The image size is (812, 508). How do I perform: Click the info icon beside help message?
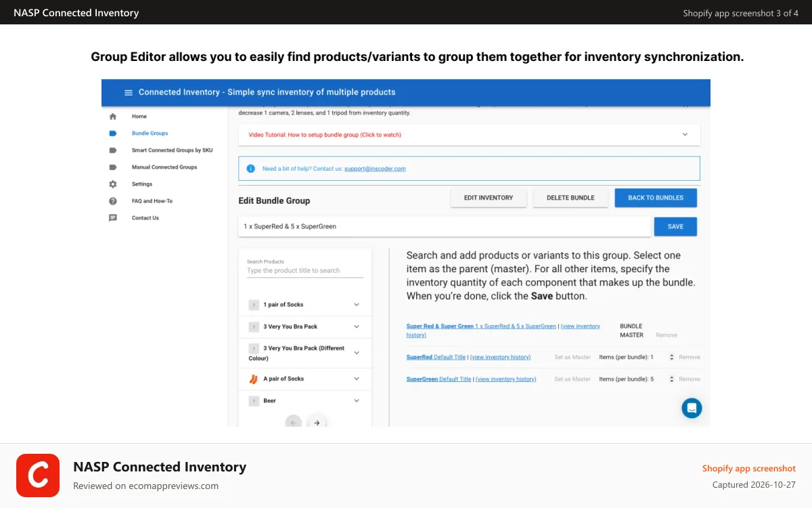pos(251,169)
